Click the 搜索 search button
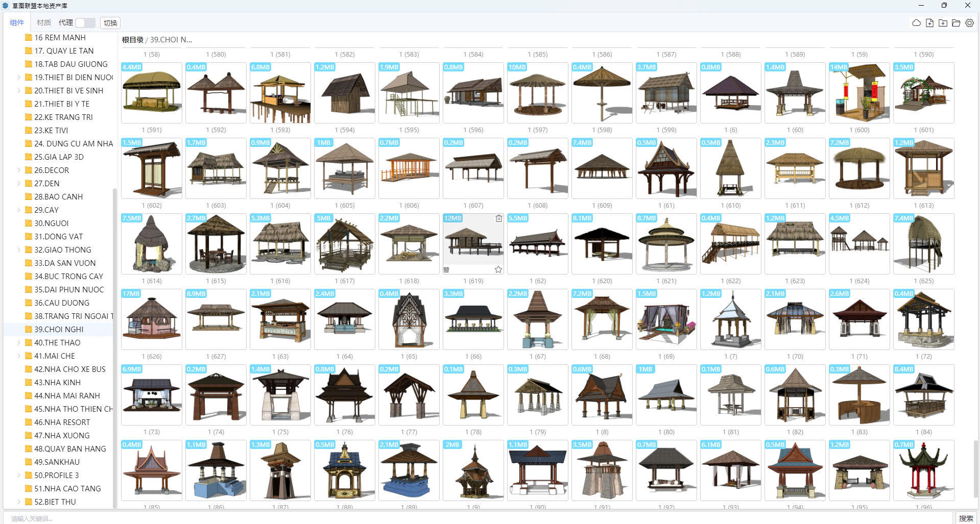This screenshot has width=980, height=524. point(965,518)
